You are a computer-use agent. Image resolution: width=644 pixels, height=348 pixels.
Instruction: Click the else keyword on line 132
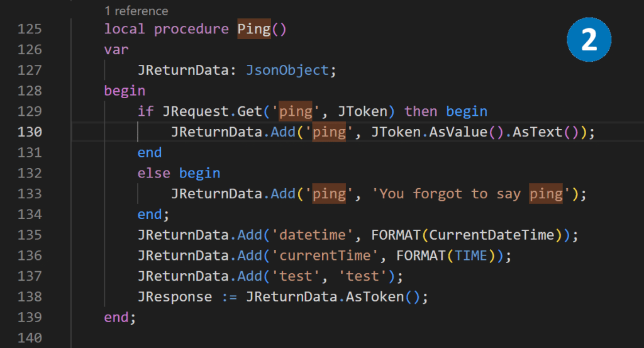154,173
